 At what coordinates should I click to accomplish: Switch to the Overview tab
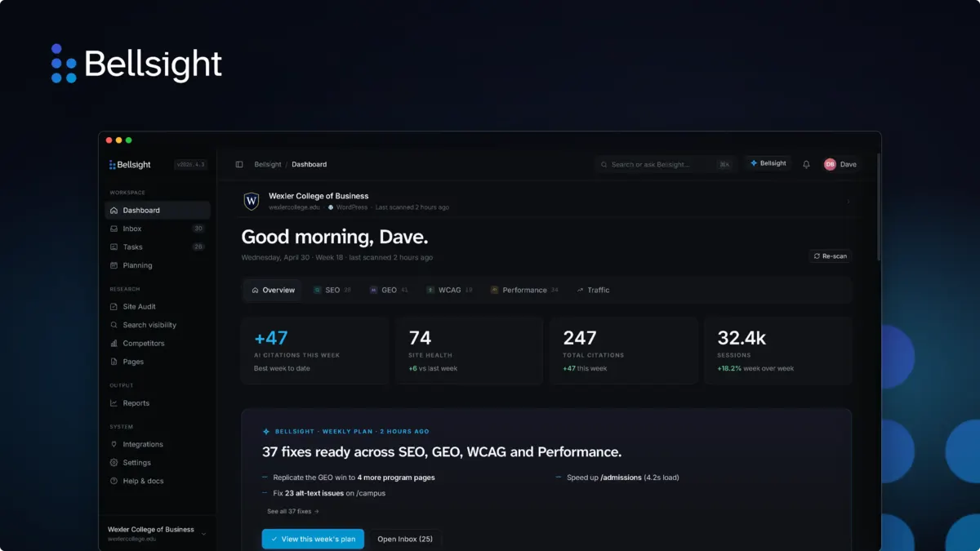coord(273,290)
